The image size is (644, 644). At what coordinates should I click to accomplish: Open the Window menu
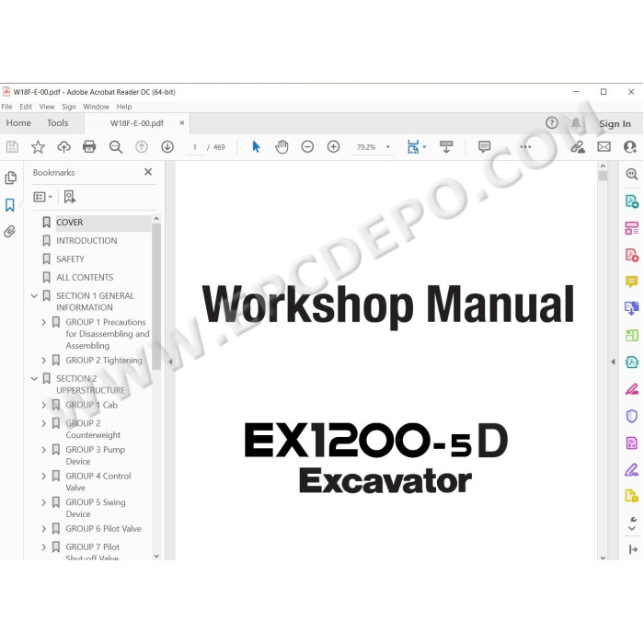tap(96, 107)
